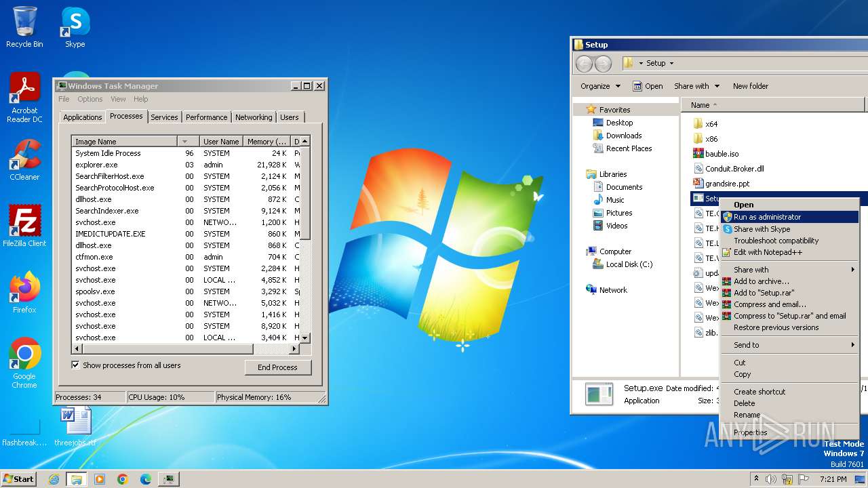Click Edge icon in the taskbar

[x=145, y=479]
